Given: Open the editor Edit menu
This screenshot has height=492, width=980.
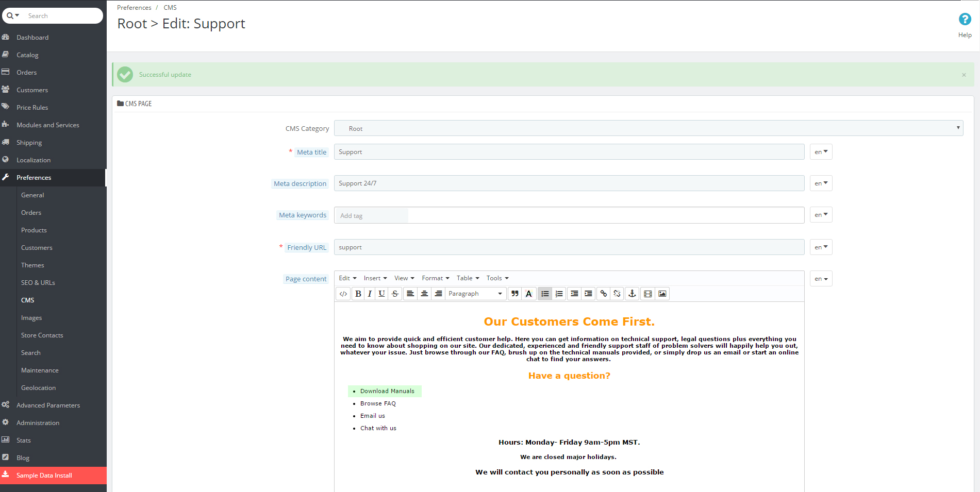Looking at the screenshot, I should pyautogui.click(x=347, y=278).
